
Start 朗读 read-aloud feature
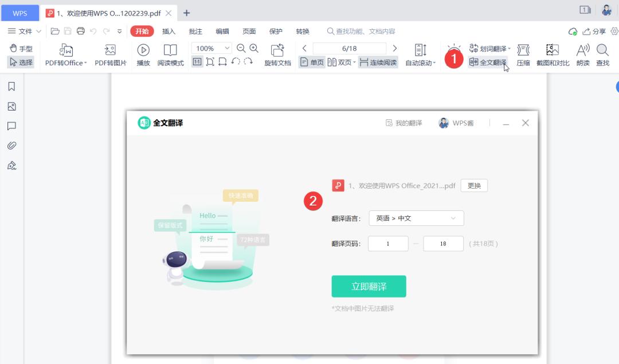pyautogui.click(x=582, y=54)
